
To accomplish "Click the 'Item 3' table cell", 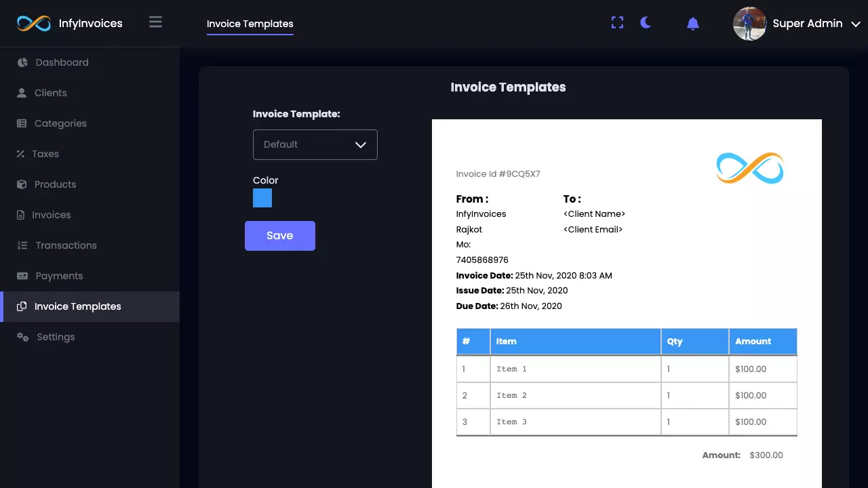I will pos(576,422).
